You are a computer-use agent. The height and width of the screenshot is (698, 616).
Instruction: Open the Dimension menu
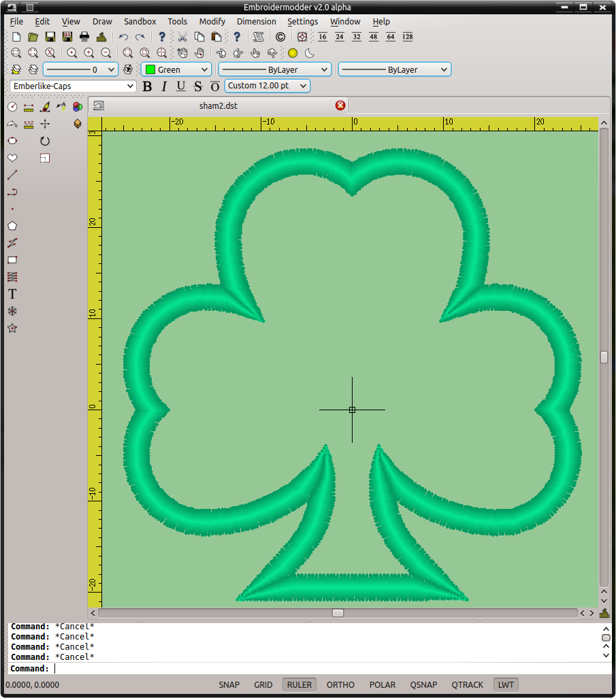pos(257,21)
